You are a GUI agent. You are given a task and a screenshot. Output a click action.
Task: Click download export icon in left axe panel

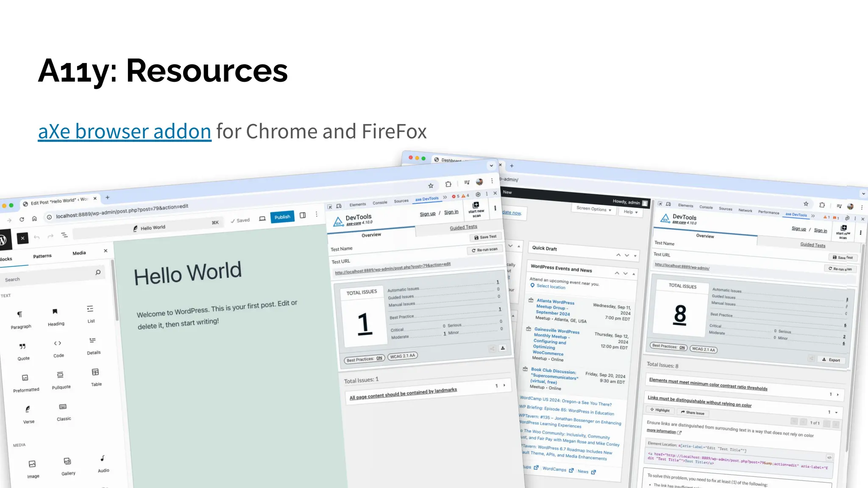[503, 348]
